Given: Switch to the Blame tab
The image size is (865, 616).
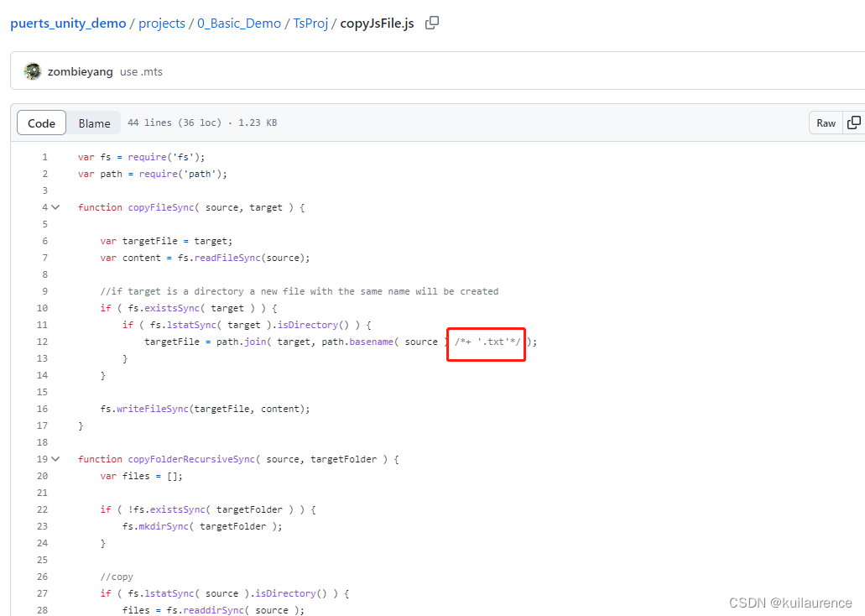Looking at the screenshot, I should coord(94,123).
